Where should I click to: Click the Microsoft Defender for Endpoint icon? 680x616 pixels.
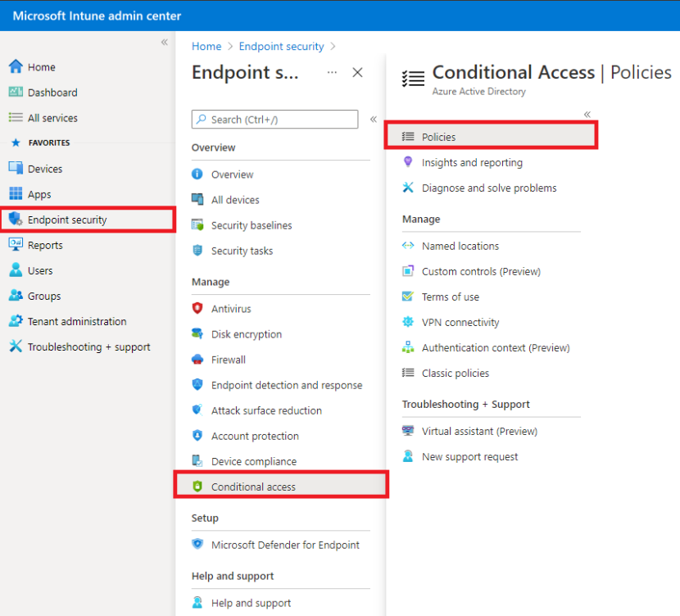pyautogui.click(x=198, y=544)
